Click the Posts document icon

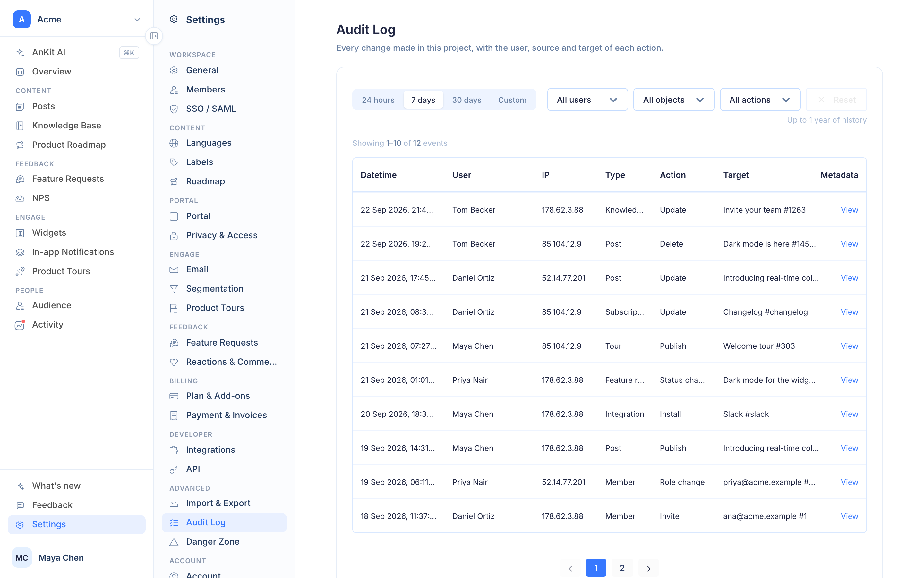(20, 106)
